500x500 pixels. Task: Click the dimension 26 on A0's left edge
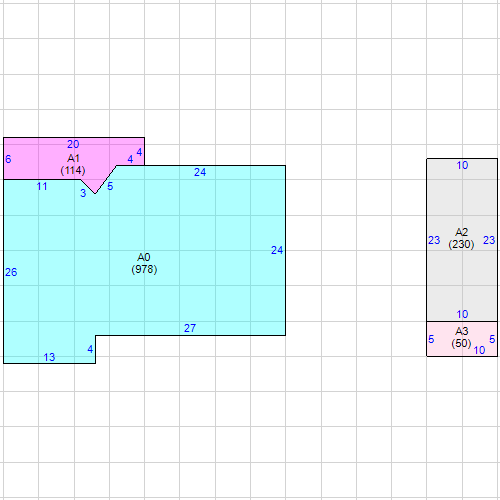click(x=11, y=272)
